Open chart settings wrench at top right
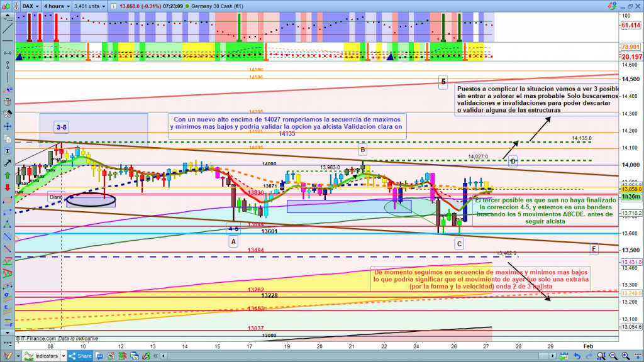Viewport: 644px width, 362px height. pos(611,6)
